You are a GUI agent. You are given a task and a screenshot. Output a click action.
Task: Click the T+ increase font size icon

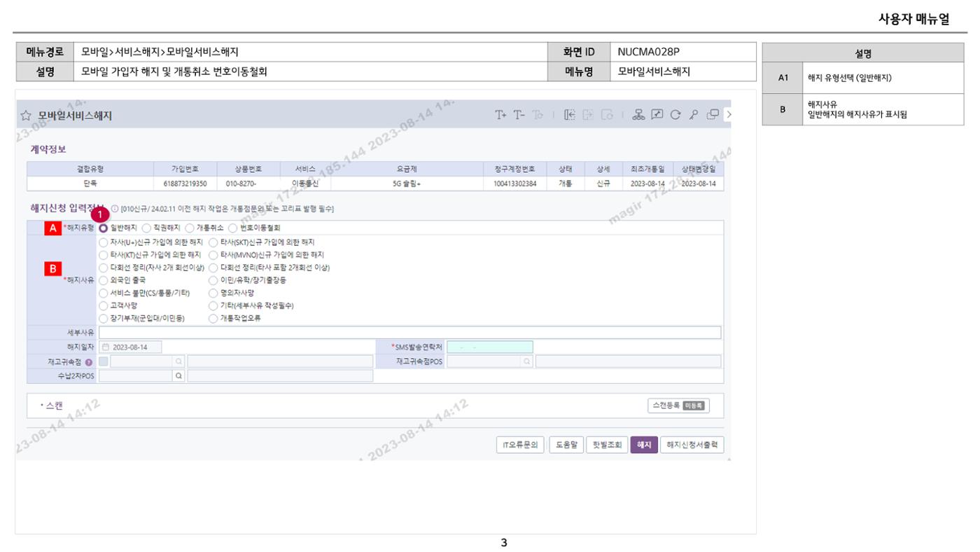click(500, 115)
